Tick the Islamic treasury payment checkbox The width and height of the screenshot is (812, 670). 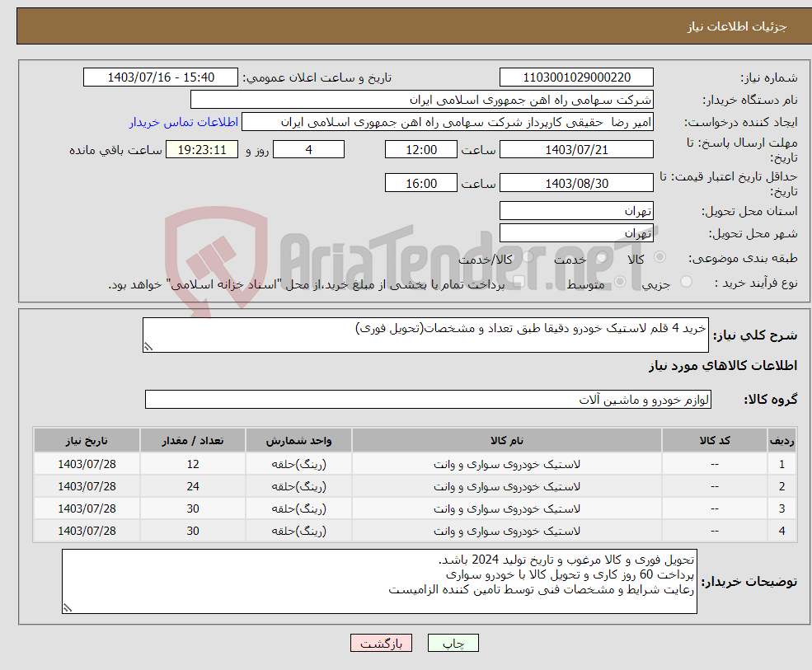519,282
